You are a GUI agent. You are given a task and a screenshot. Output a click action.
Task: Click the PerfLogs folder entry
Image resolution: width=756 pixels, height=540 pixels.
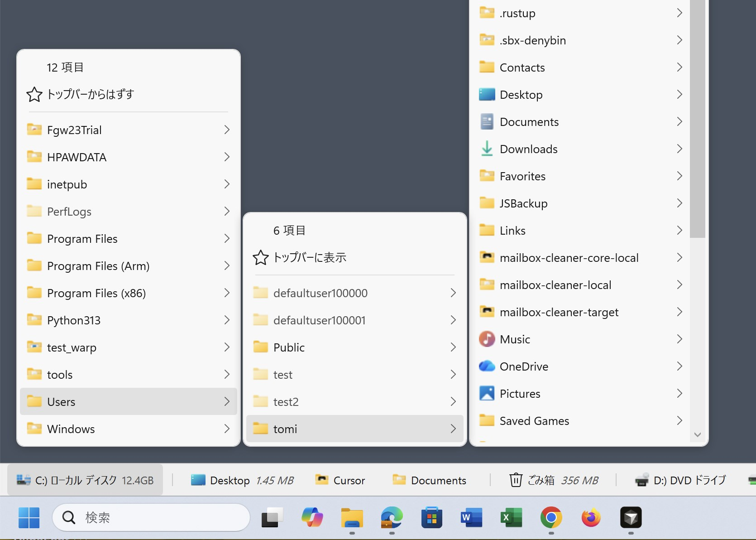click(129, 212)
